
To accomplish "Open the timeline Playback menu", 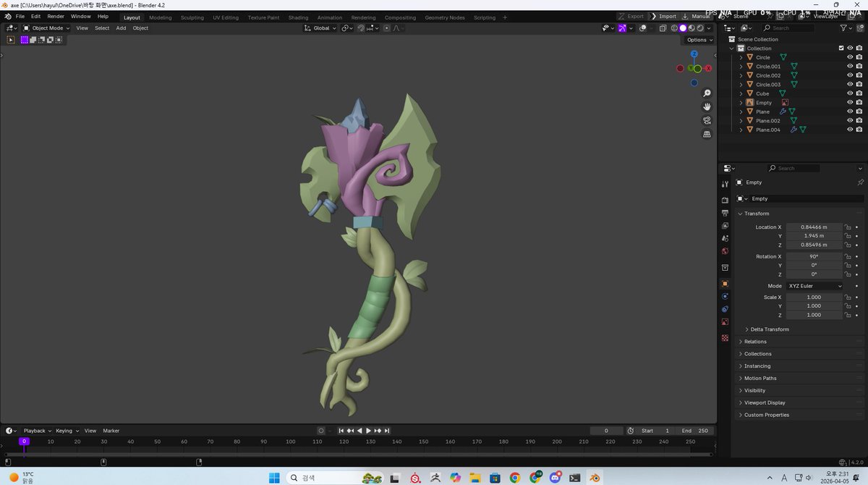I will (x=37, y=431).
